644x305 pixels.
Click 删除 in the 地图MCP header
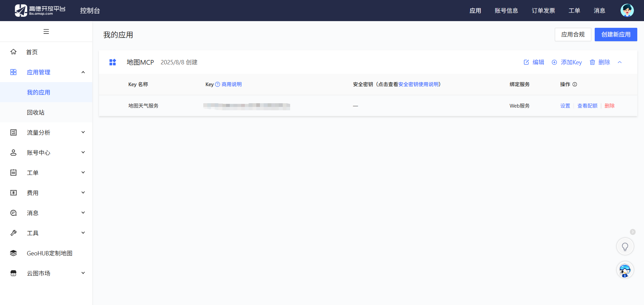[x=604, y=62]
